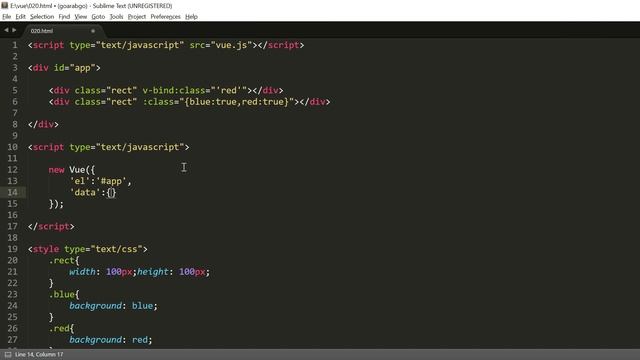Click 'background: blue;' on line 24

coord(113,306)
